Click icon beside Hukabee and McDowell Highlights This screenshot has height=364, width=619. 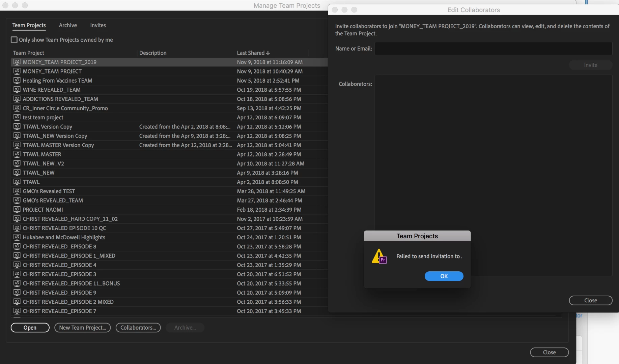17,237
